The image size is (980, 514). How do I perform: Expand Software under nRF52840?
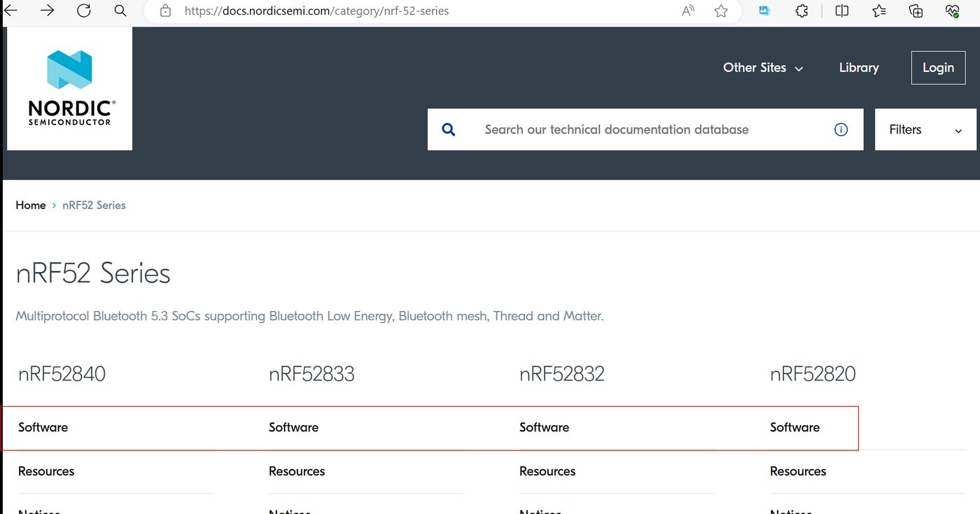point(43,427)
